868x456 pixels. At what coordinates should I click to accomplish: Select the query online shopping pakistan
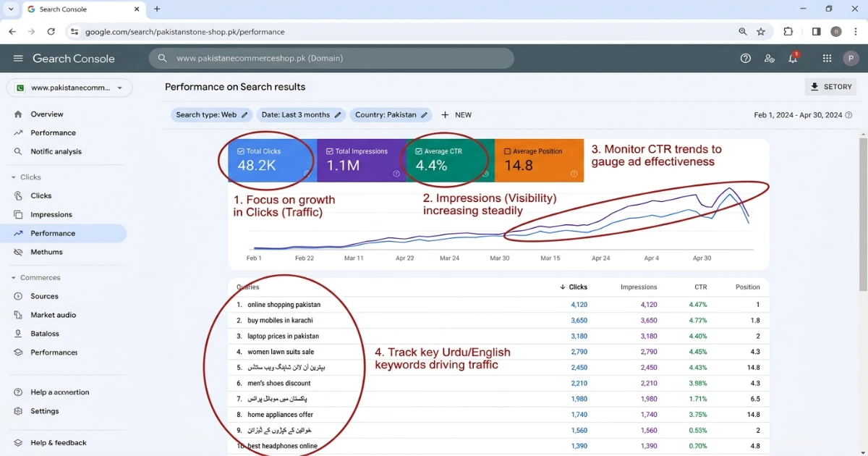(284, 305)
